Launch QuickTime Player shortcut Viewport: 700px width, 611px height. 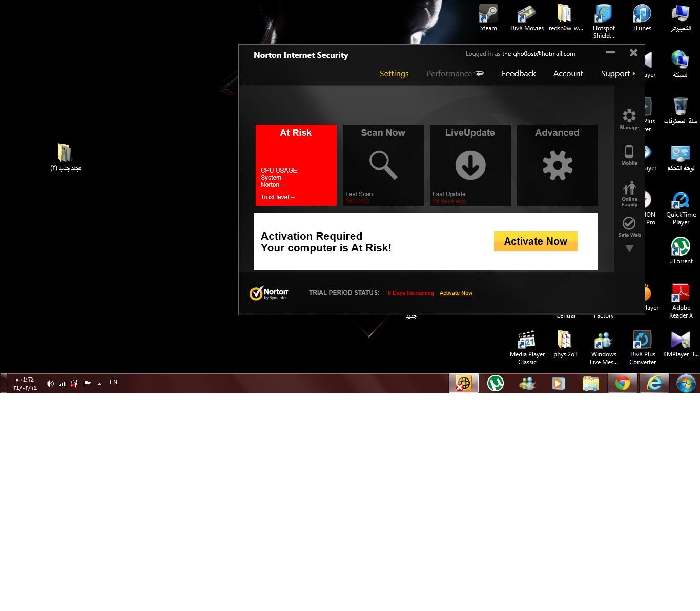tap(681, 208)
